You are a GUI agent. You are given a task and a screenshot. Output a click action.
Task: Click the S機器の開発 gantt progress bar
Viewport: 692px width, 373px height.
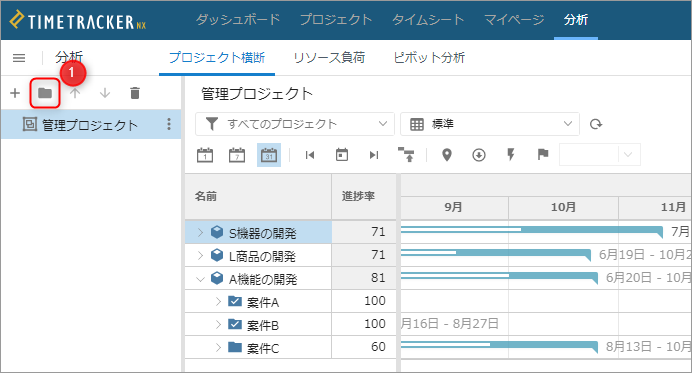coord(532,231)
